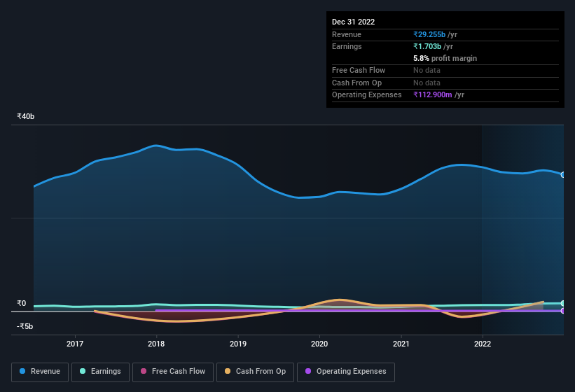575x392 pixels.
Task: Click the Operating Expenses end-point marker
Action: pyautogui.click(x=563, y=311)
